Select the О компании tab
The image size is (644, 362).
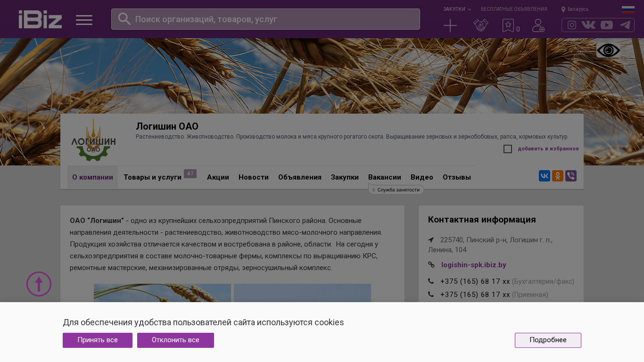point(92,177)
